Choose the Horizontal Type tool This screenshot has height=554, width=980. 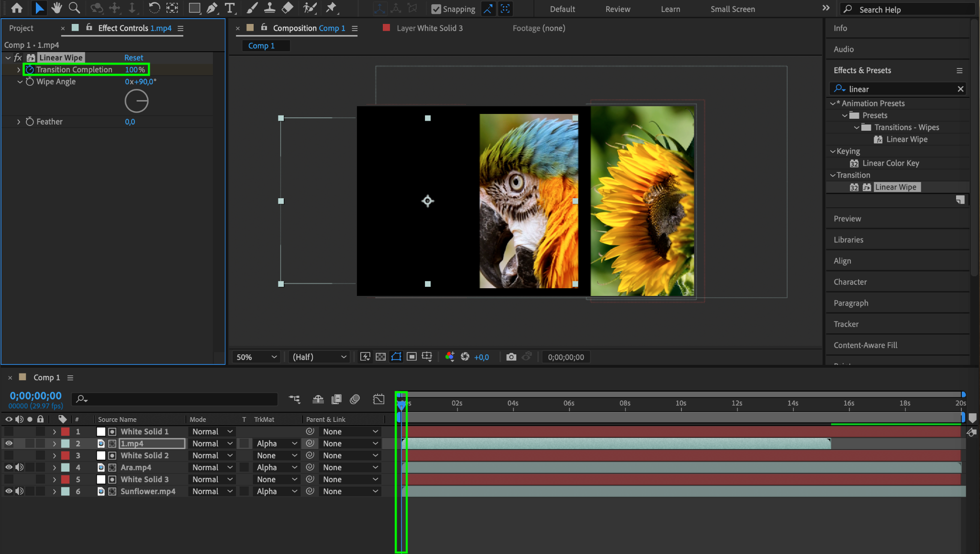click(230, 8)
